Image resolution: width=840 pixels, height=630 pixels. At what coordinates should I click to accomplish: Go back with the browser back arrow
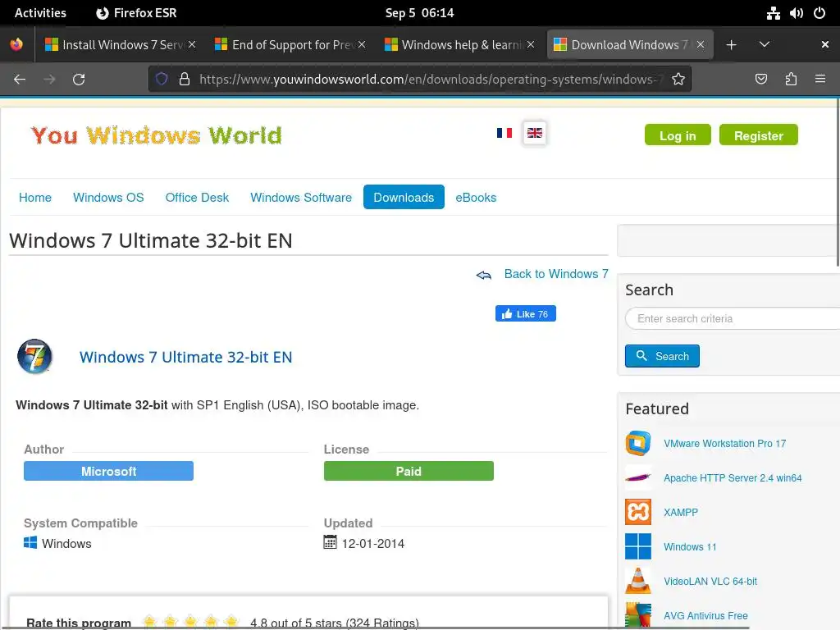click(20, 80)
